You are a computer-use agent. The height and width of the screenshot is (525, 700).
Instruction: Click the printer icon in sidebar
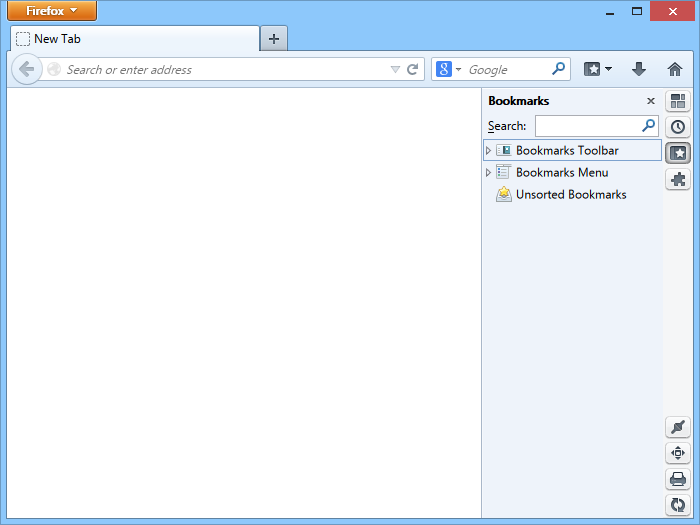click(x=678, y=479)
